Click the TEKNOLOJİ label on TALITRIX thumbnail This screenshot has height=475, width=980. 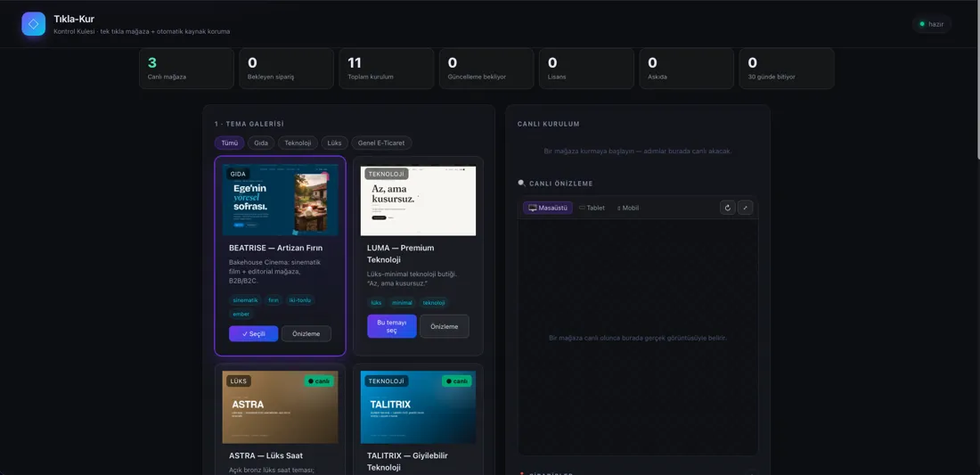[387, 381]
